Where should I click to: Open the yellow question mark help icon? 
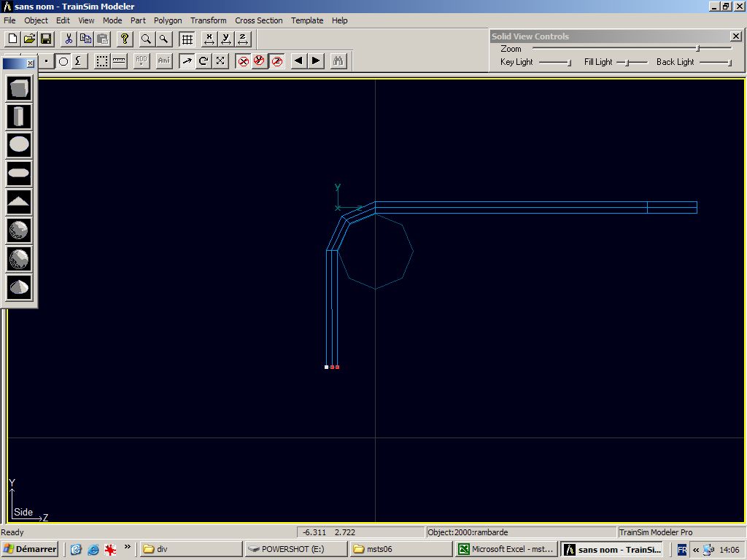pos(125,39)
